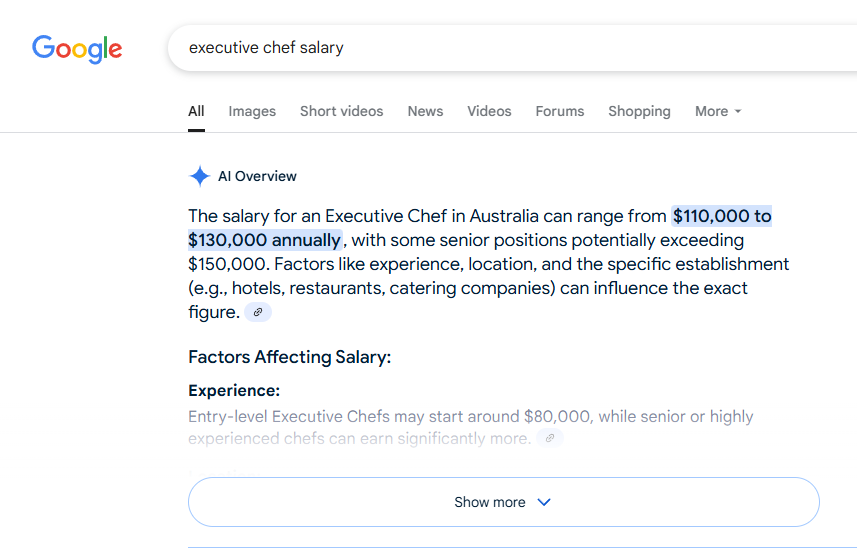
Task: Click the 'AI Overview' label text
Action: [x=257, y=177]
